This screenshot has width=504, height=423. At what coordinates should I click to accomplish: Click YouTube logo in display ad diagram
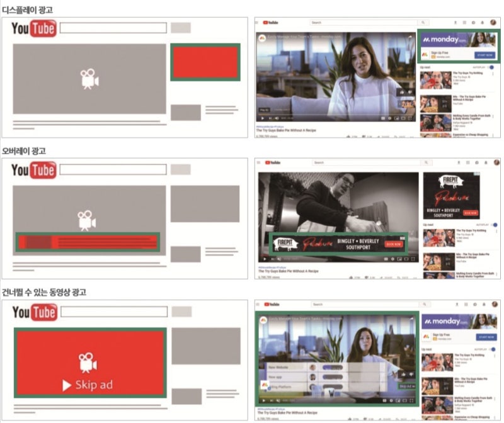pos(34,28)
